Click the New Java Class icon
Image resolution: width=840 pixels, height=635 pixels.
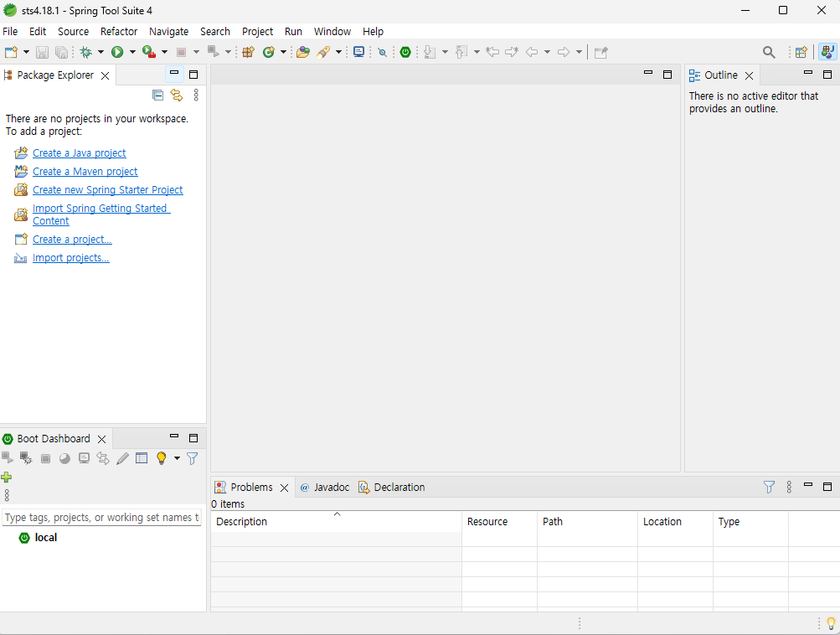269,52
